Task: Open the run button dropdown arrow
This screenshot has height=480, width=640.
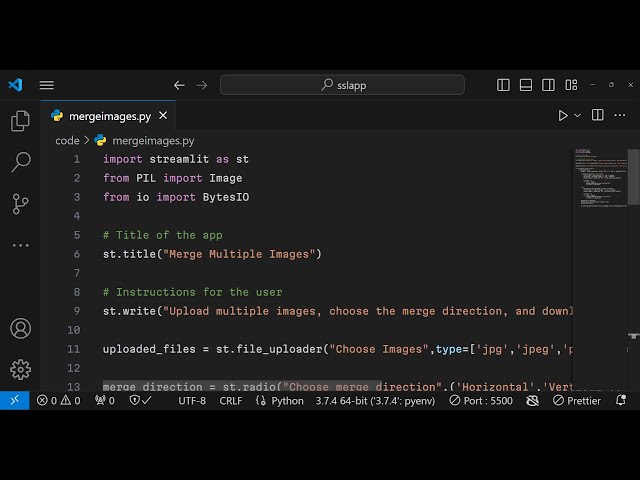Action: [578, 116]
